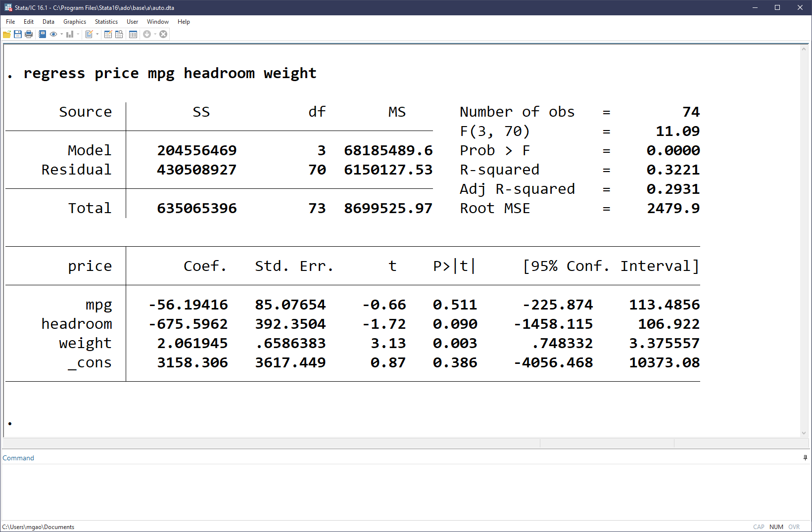
Task: Open the Statistics menu
Action: click(106, 22)
